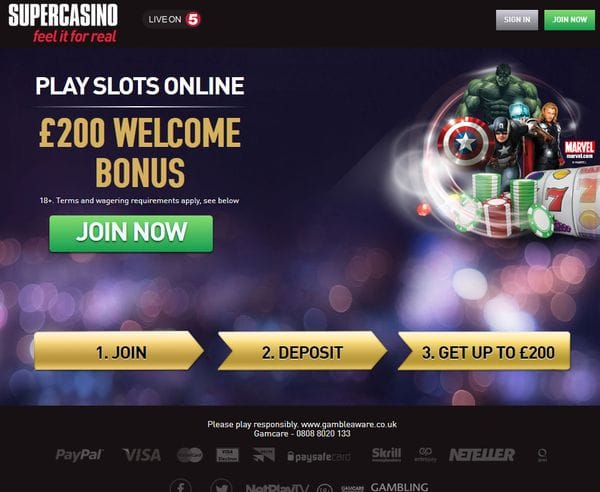Click the paysafecard logo
Screen dimensions: 600x492
[319, 456]
